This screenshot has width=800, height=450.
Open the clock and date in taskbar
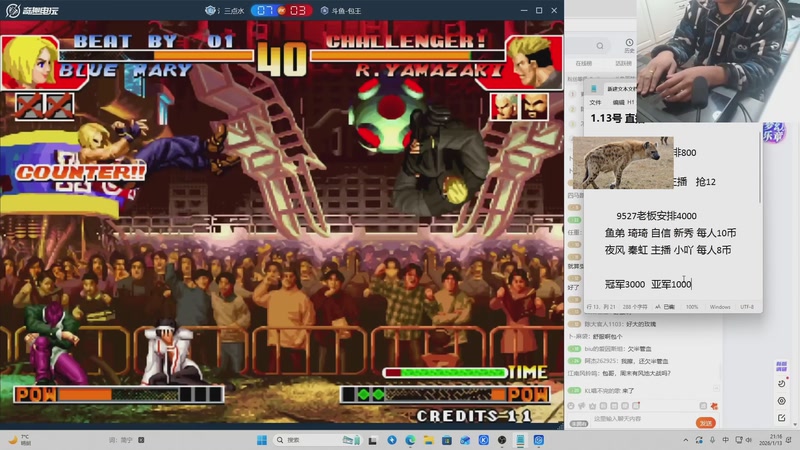pos(770,440)
